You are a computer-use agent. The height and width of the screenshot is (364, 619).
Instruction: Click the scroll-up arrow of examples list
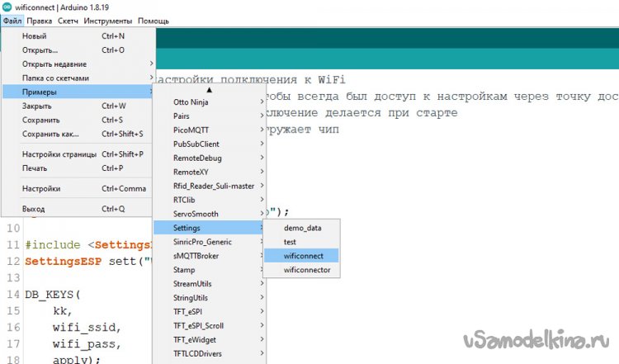point(210,90)
